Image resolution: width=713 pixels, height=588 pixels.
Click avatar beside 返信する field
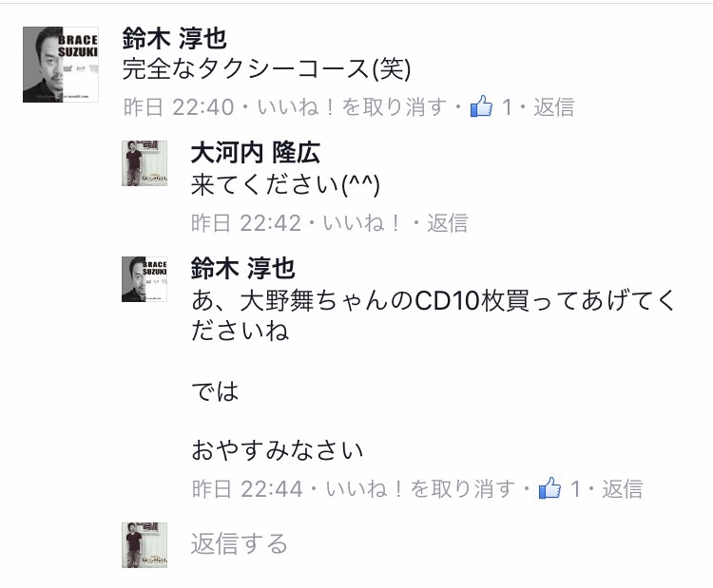pos(145,545)
